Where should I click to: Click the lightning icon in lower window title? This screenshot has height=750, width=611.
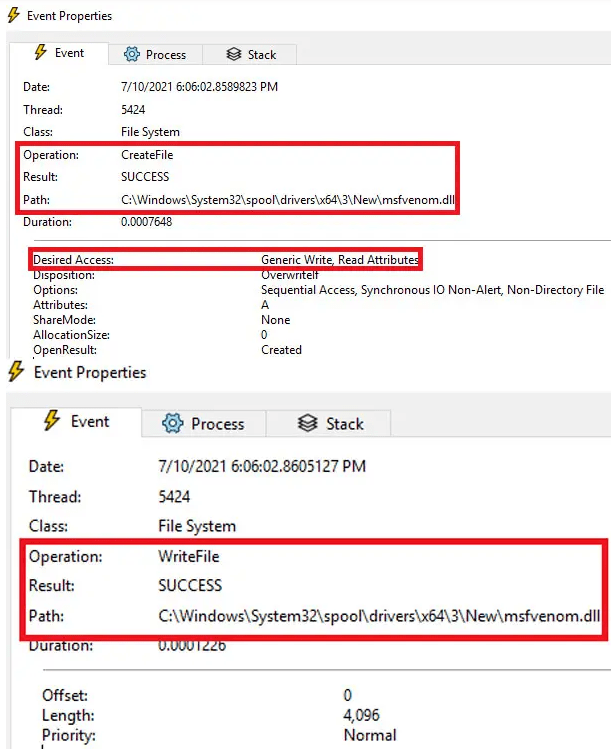[x=16, y=372]
